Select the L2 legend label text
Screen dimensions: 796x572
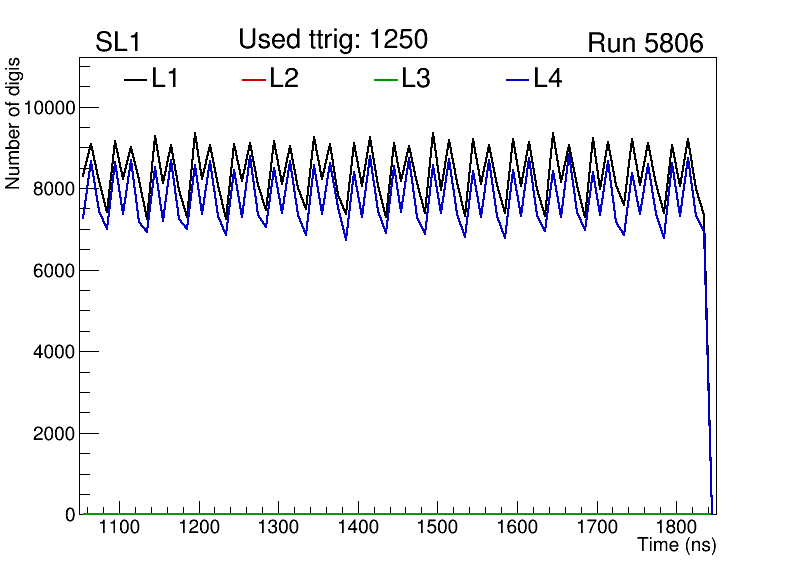(x=284, y=79)
